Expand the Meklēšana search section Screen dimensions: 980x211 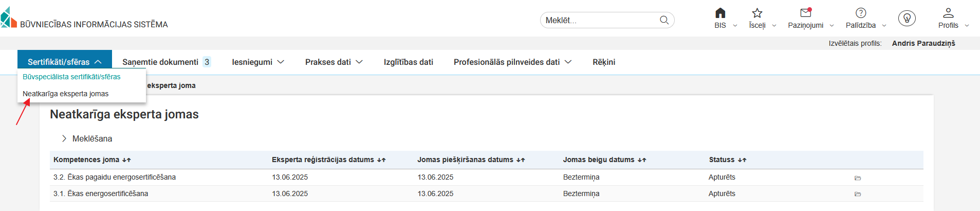[86, 138]
